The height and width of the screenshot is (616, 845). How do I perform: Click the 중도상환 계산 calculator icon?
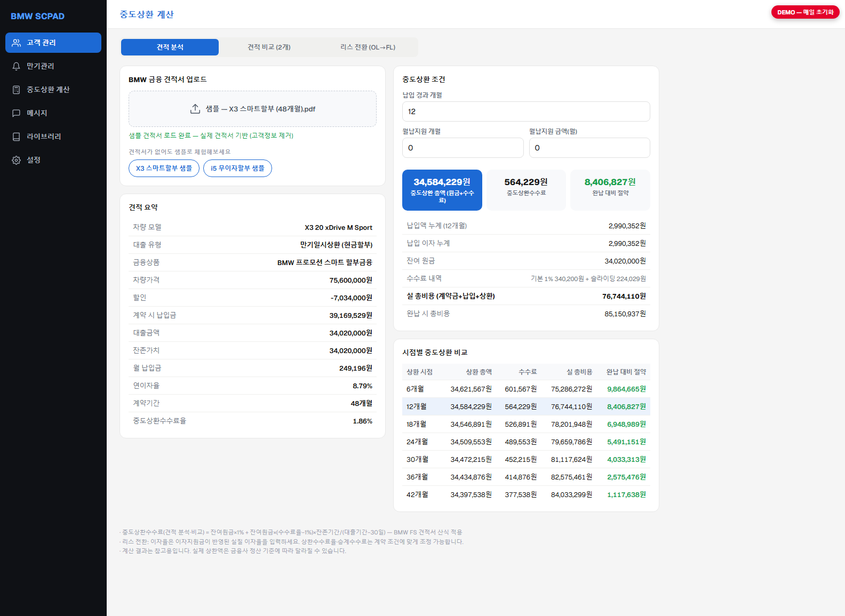click(x=17, y=90)
